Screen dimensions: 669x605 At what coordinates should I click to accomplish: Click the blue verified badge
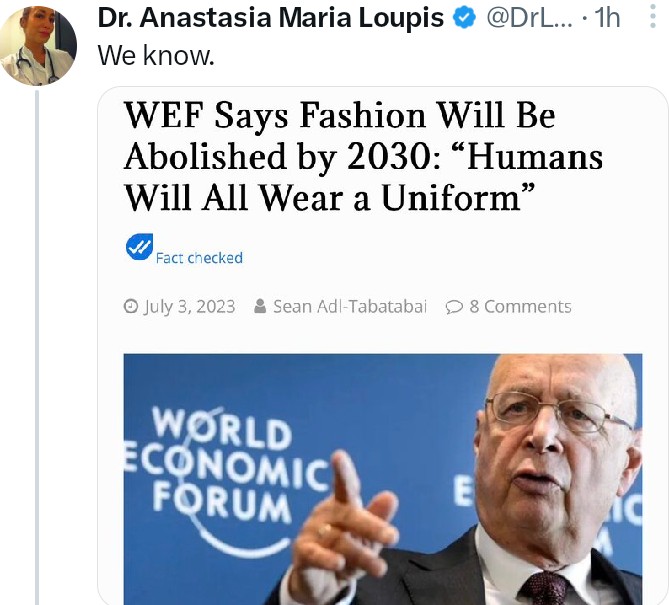[x=464, y=18]
